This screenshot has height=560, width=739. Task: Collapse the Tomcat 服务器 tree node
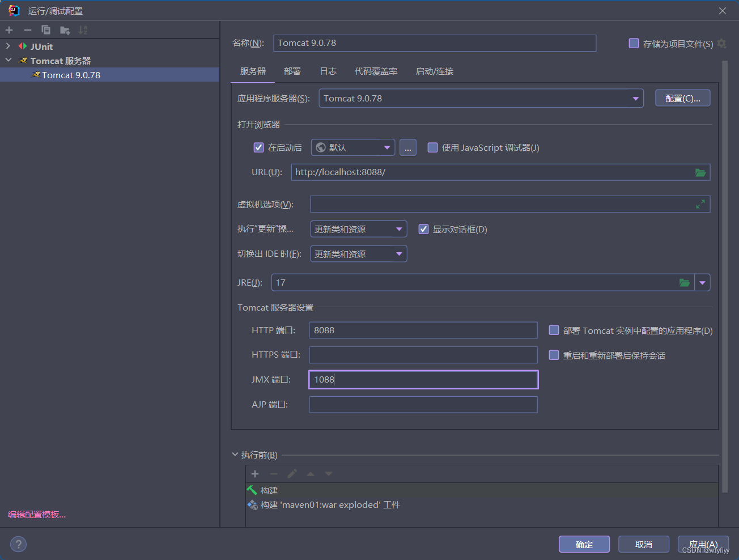point(8,60)
